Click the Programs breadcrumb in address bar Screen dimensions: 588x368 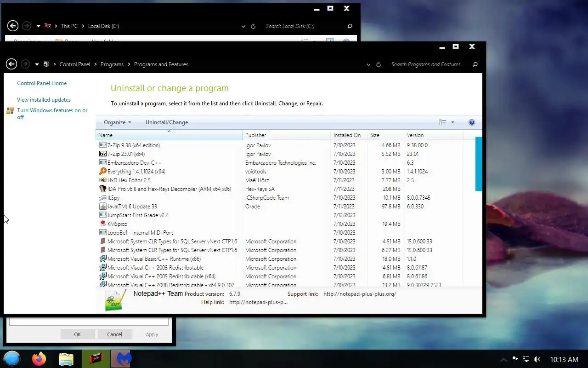(x=112, y=64)
